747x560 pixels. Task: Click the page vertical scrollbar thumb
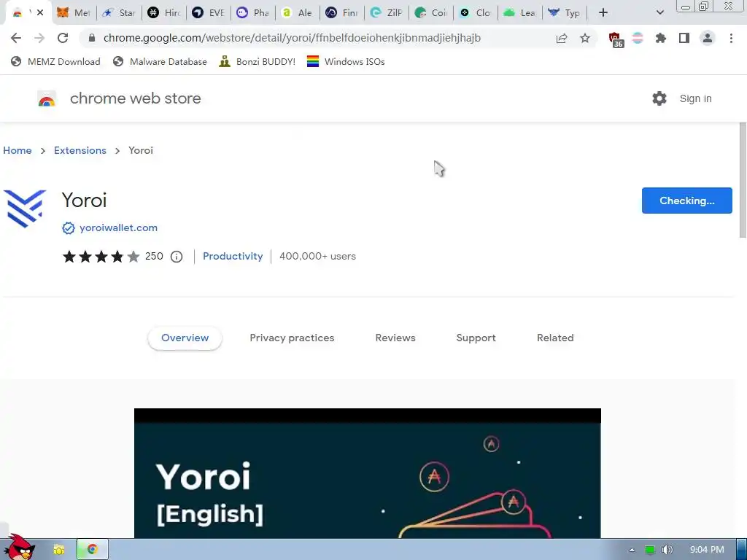point(743,179)
